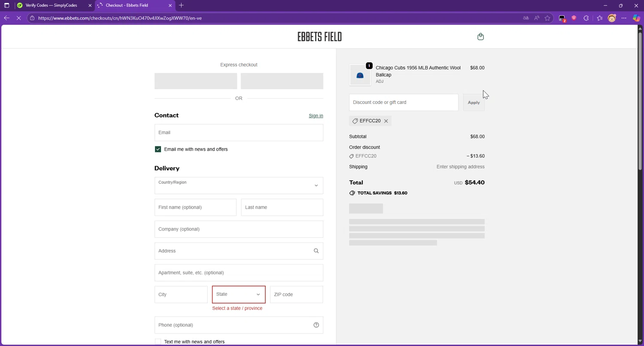Click the EBBETS FIELD logo
Image resolution: width=644 pixels, height=346 pixels.
tap(319, 37)
